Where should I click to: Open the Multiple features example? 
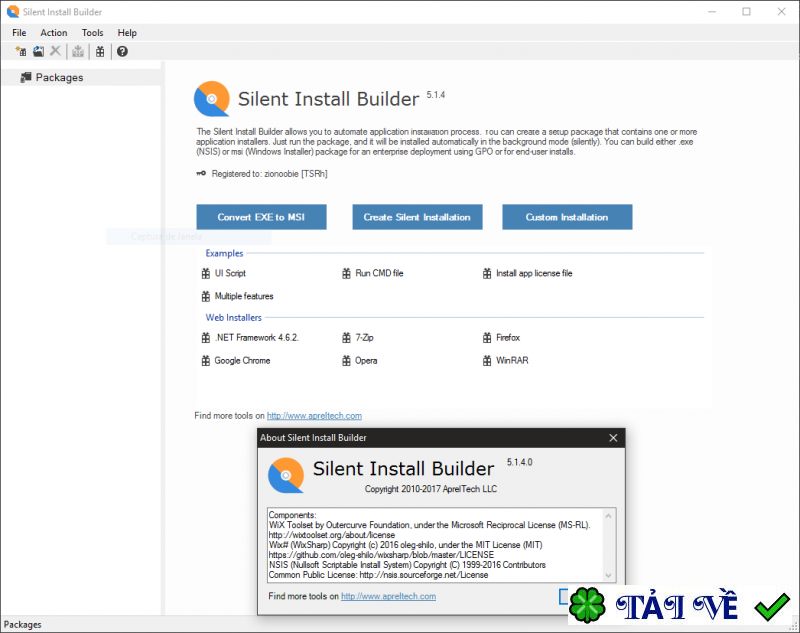click(x=237, y=296)
